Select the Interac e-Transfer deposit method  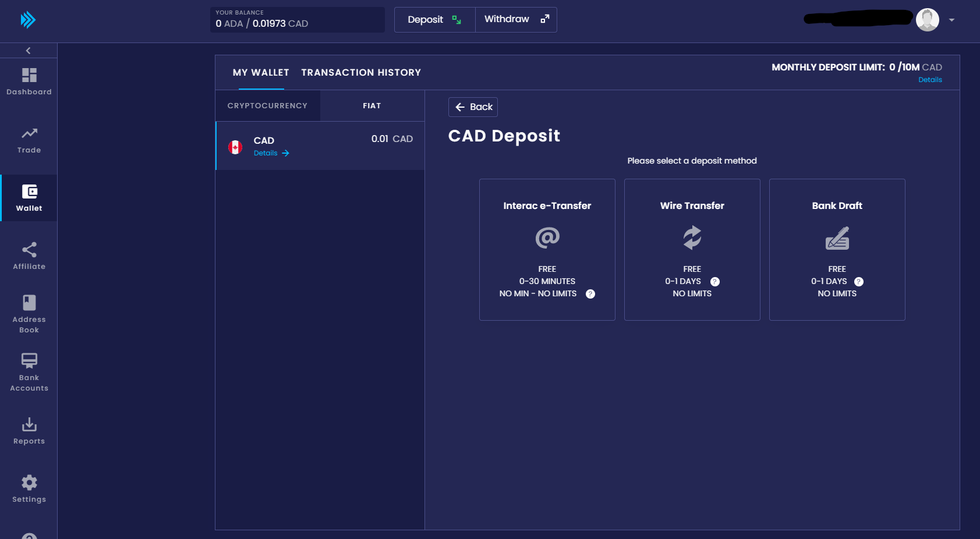point(547,249)
